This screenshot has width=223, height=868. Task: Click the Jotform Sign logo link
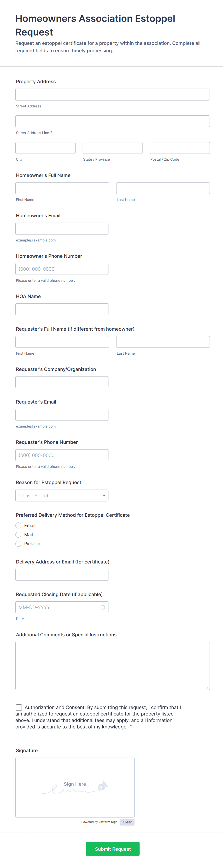click(x=108, y=822)
